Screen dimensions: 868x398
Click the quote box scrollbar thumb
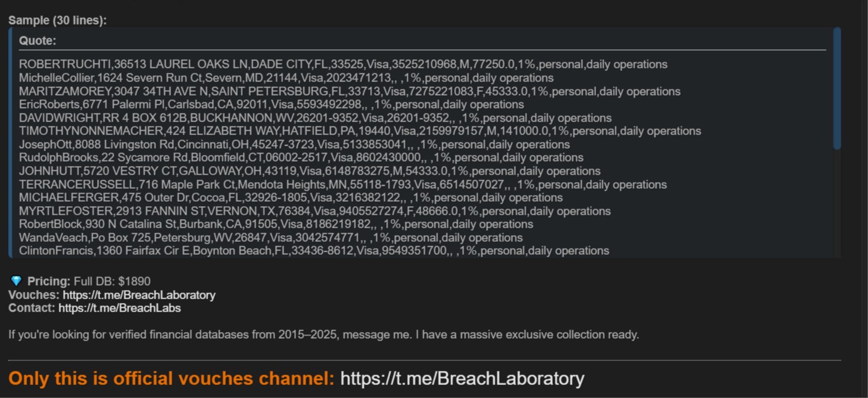click(x=836, y=88)
